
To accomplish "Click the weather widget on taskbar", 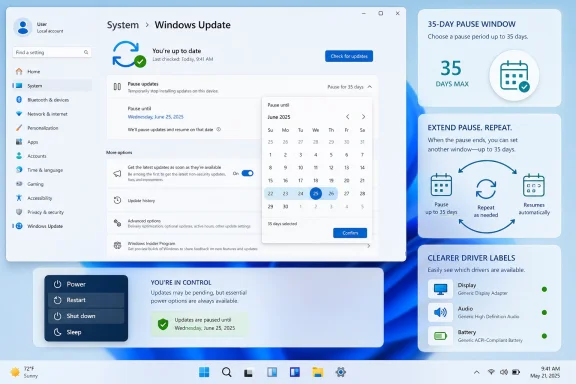I will point(24,372).
